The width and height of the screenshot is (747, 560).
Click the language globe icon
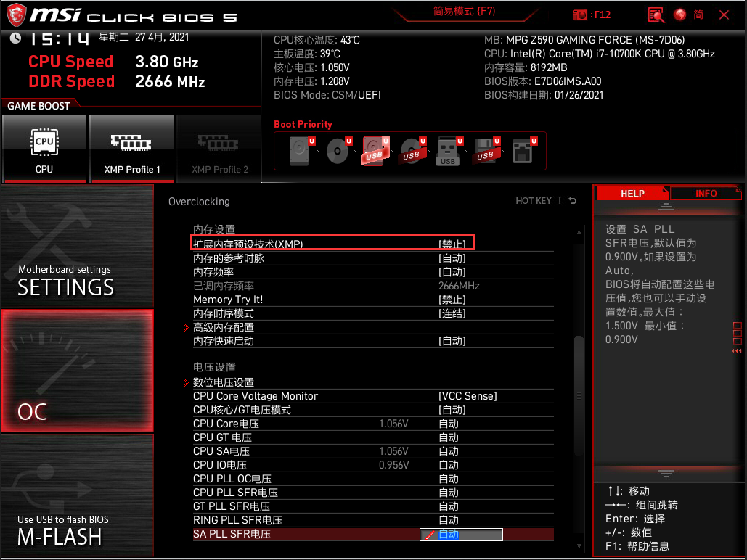click(x=679, y=15)
